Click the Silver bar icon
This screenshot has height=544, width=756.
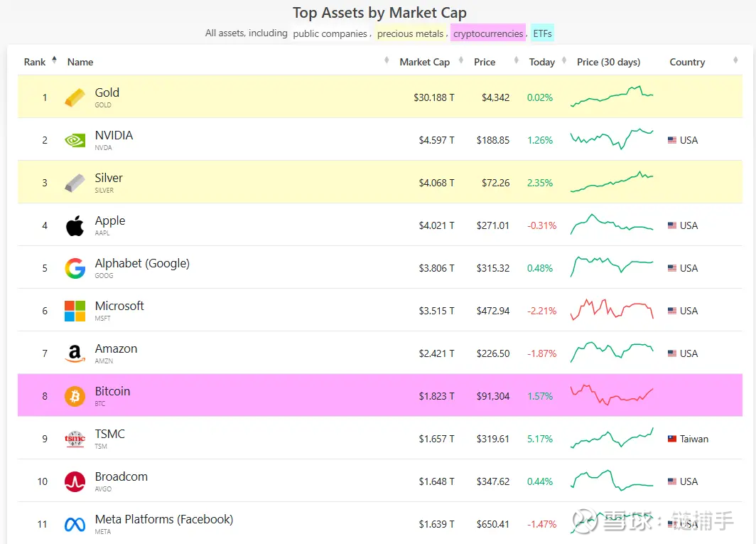point(75,183)
